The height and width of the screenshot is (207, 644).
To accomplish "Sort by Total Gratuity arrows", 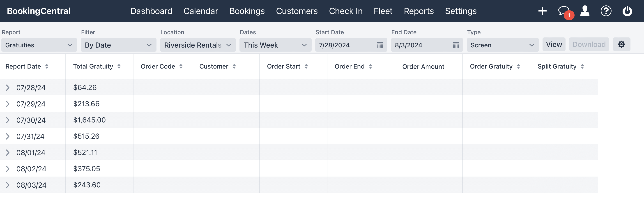I will tap(119, 66).
